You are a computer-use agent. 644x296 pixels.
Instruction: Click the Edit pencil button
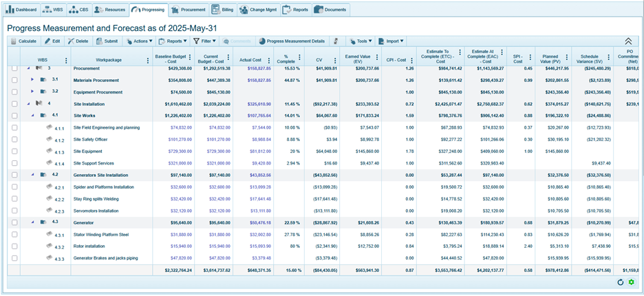click(52, 41)
